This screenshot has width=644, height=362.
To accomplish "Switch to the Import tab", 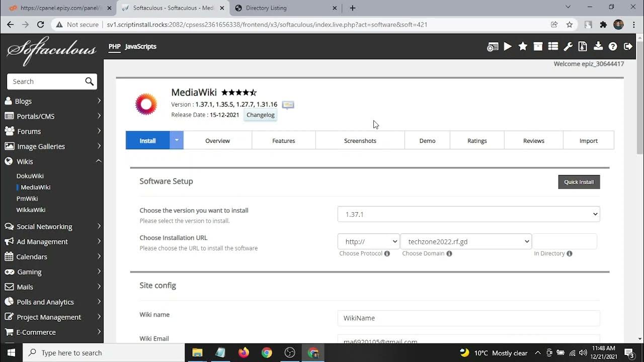I will (x=589, y=140).
